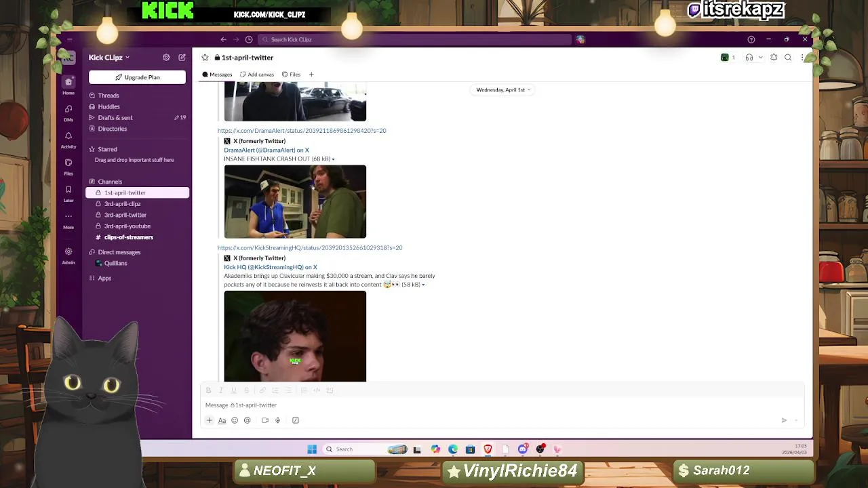Open Admin settings in left rail
The height and width of the screenshot is (488, 868).
[68, 256]
